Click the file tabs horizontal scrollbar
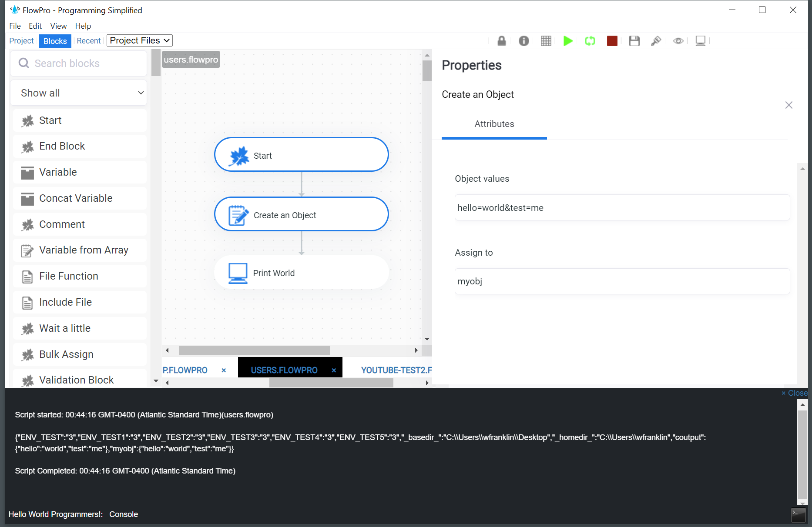Viewport: 812px width, 527px height. point(331,383)
